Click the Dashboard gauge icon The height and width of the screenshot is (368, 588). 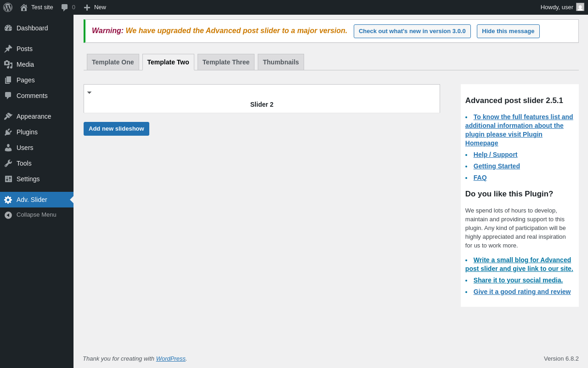coord(8,28)
